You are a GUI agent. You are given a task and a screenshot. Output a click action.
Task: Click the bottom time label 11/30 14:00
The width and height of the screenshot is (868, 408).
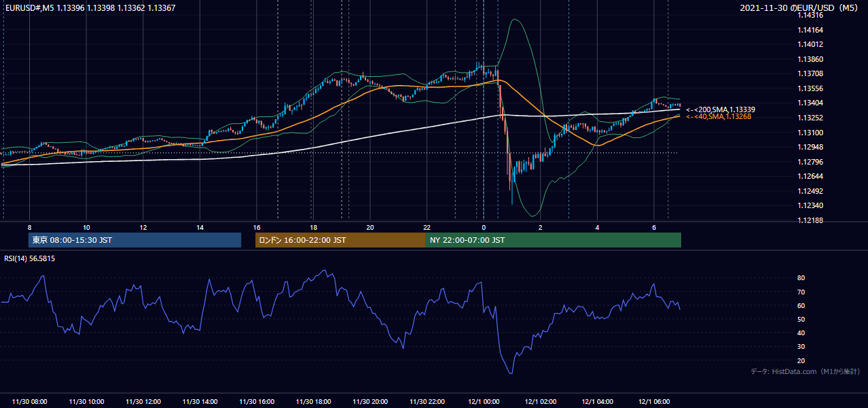point(200,402)
